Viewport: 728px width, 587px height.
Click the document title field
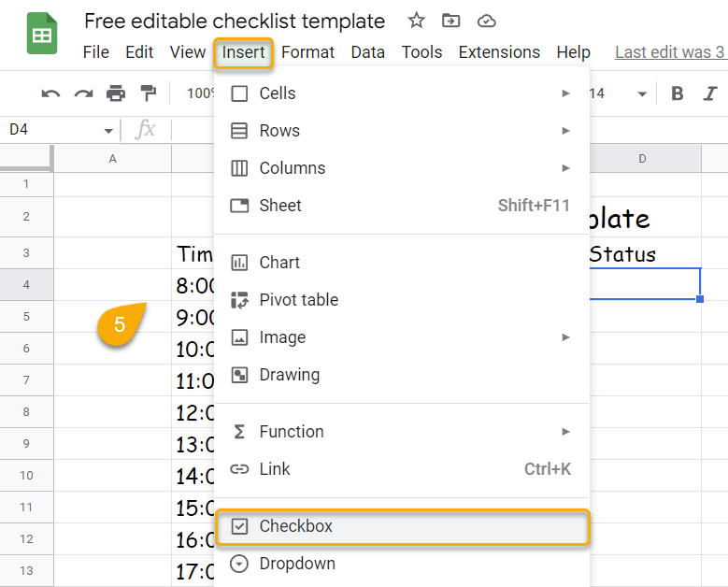(x=235, y=21)
